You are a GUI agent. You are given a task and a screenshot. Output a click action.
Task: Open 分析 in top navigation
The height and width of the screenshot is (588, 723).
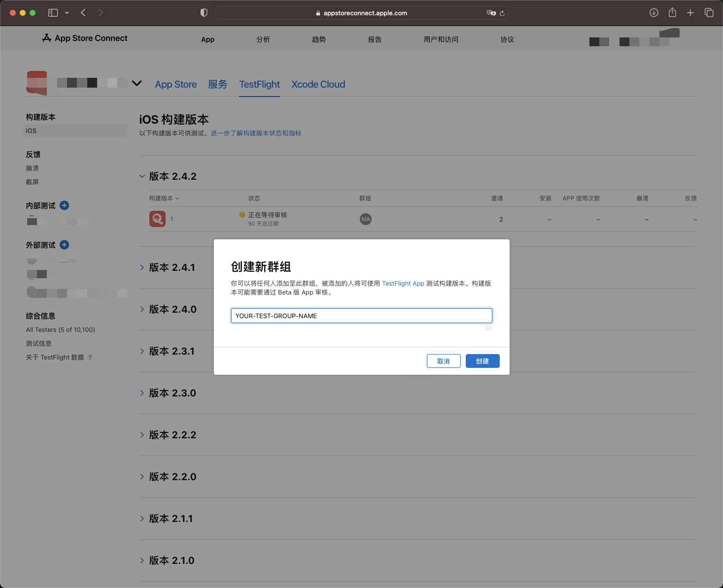pos(263,39)
